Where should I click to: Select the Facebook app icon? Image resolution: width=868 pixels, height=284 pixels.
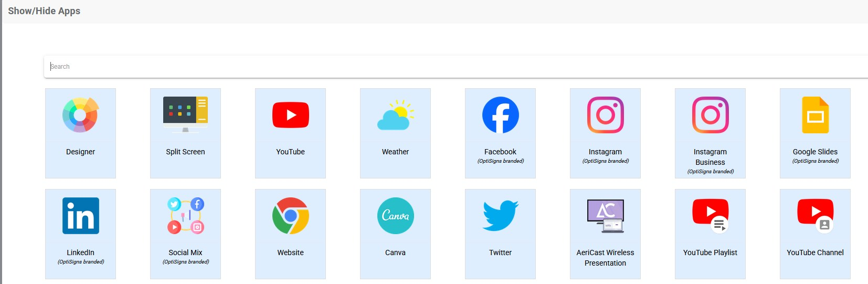(500, 115)
